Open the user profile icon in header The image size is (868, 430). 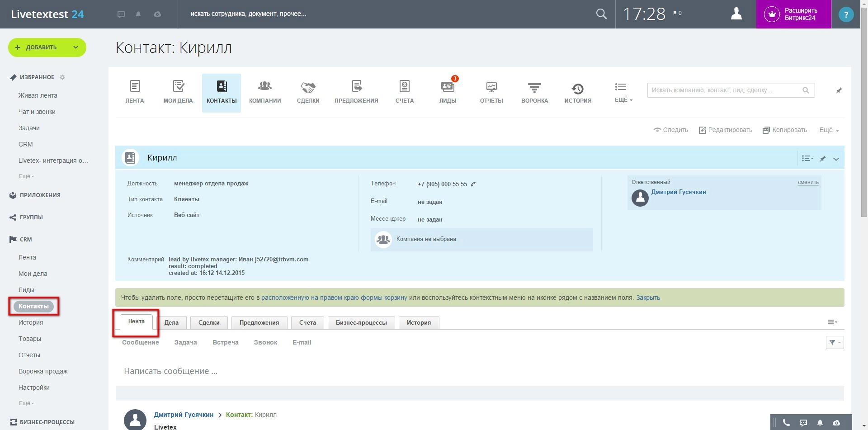pyautogui.click(x=736, y=14)
